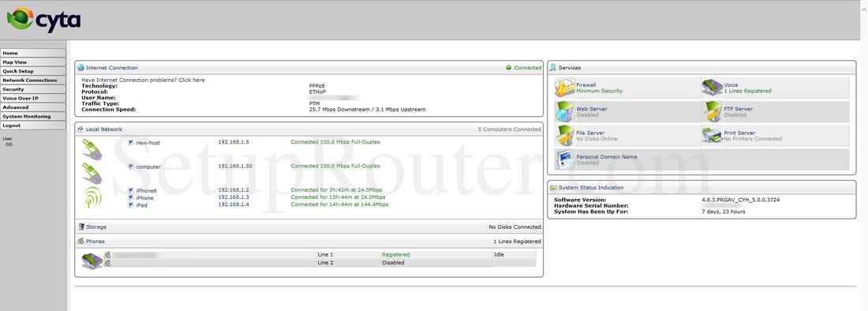The width and height of the screenshot is (868, 311).
Task: Click the Personal Domain Name icon
Action: (565, 160)
